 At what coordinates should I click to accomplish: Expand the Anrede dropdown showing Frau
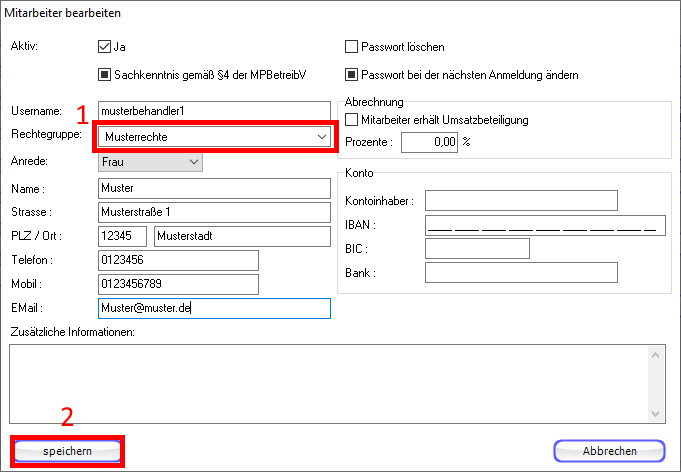coord(150,161)
